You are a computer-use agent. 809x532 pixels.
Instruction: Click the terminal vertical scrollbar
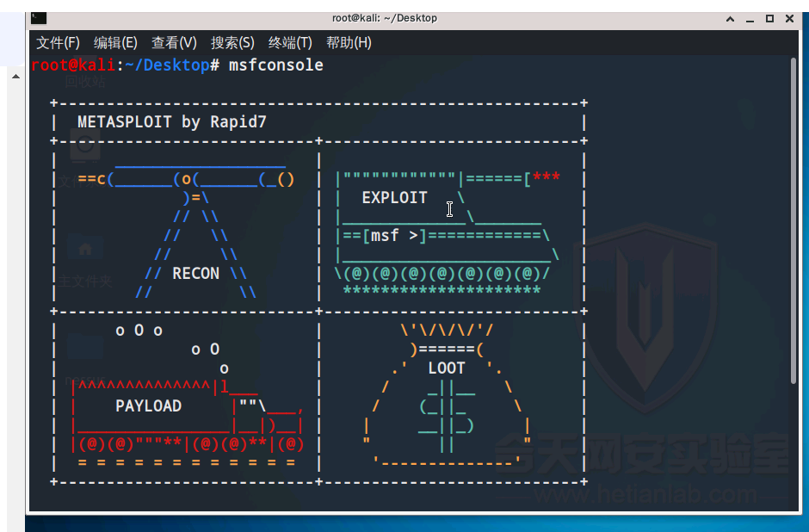pyautogui.click(x=794, y=221)
